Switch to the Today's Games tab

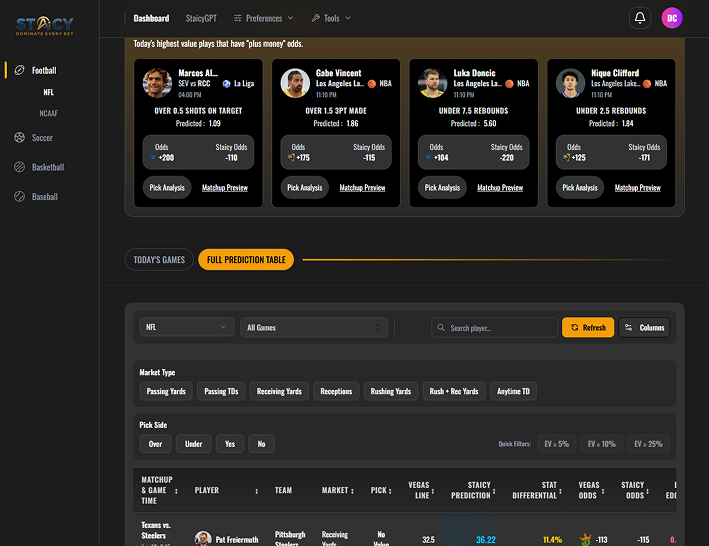(x=160, y=260)
